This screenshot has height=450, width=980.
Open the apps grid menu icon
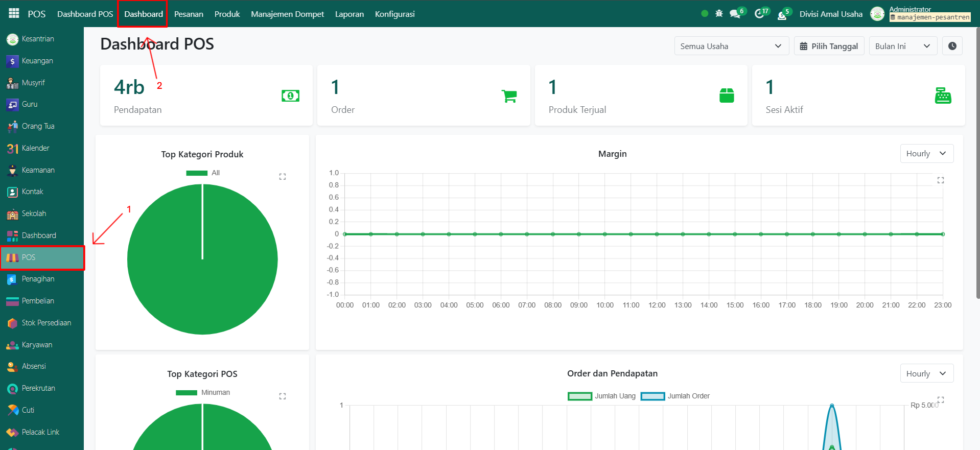point(14,14)
